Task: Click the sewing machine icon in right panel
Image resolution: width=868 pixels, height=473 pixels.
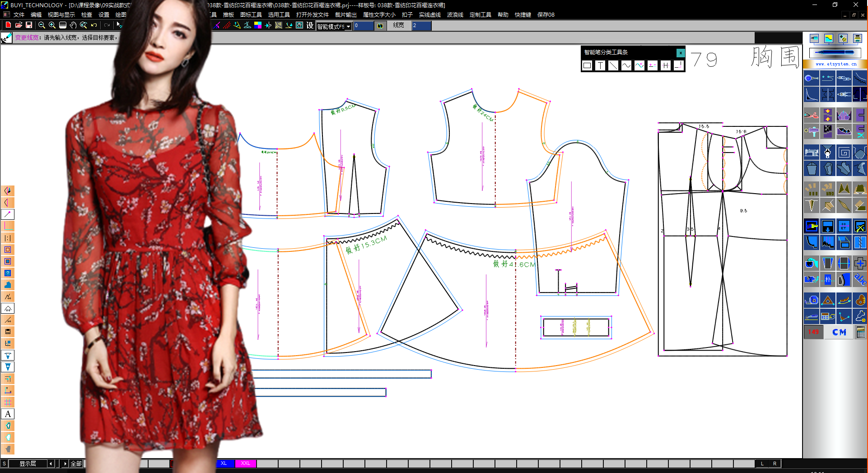Action: (811, 153)
